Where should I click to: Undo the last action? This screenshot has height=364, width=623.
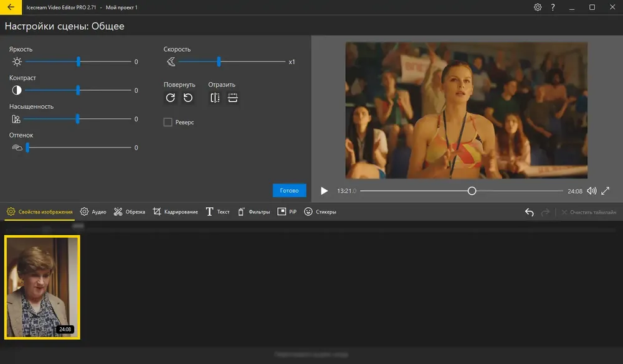(x=529, y=212)
